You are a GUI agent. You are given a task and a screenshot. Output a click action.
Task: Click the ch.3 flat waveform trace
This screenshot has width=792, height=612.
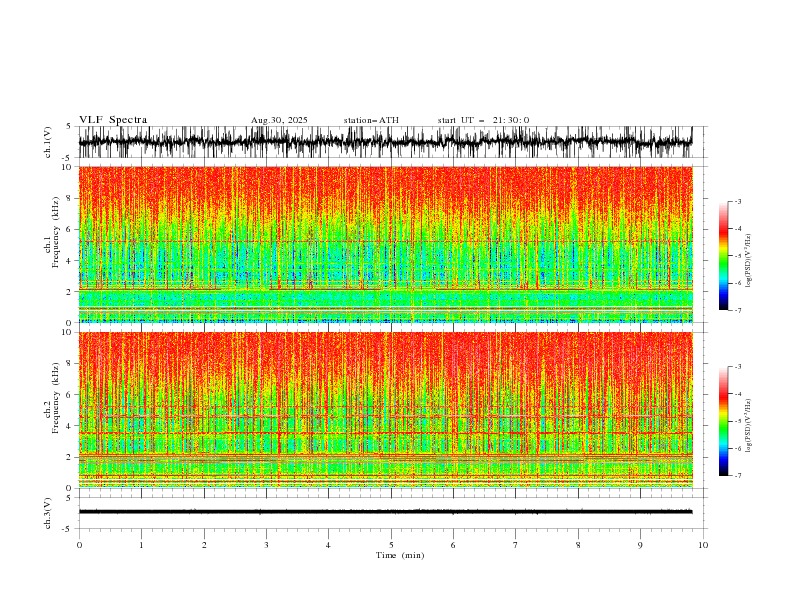(385, 512)
